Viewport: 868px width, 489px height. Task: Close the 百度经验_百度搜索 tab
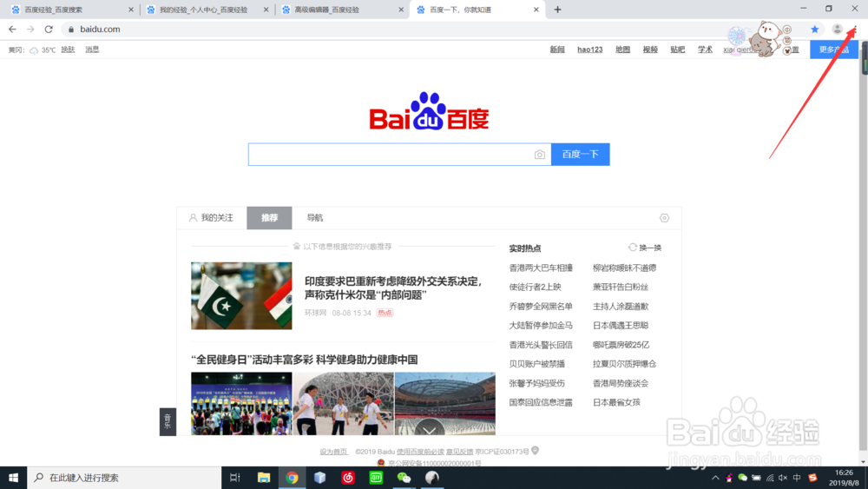point(131,10)
